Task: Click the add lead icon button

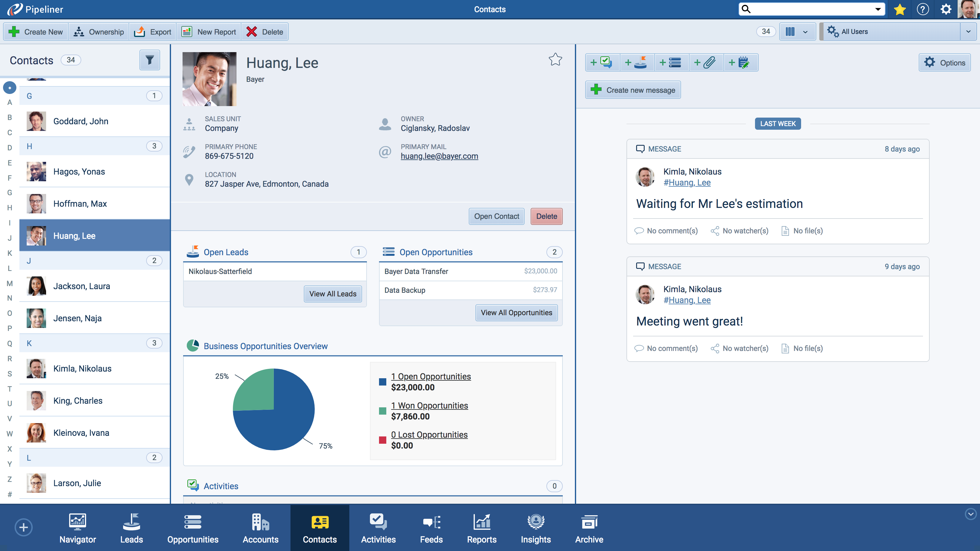Action: click(x=637, y=62)
